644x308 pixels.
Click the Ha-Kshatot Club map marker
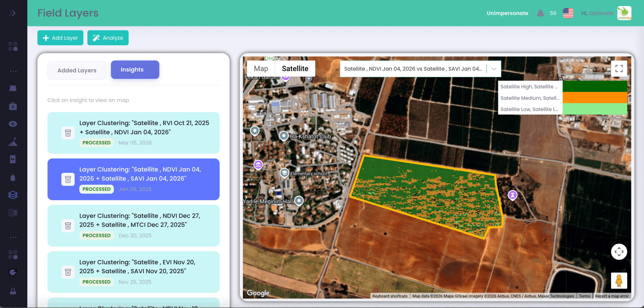[x=284, y=136]
